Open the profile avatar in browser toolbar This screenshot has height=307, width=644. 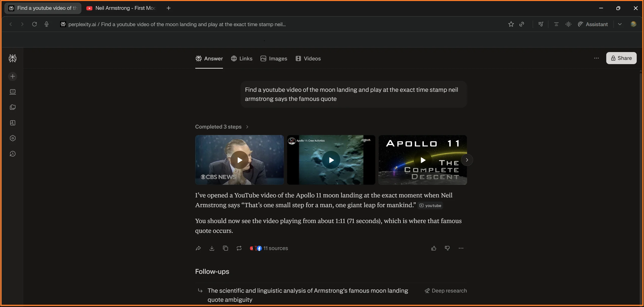click(x=633, y=24)
